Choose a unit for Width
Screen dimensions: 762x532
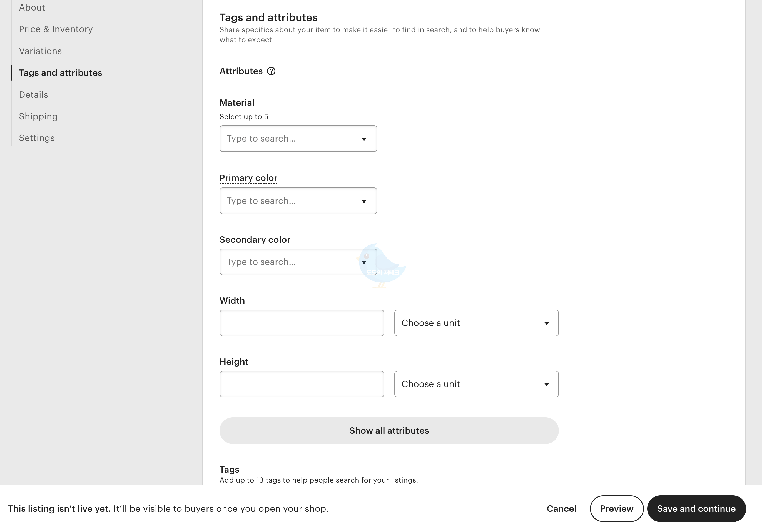[x=476, y=323]
